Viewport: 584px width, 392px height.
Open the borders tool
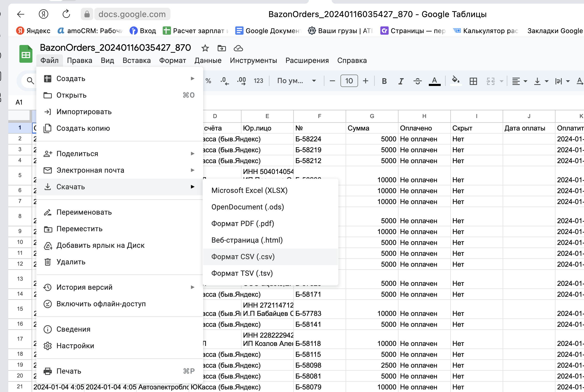pos(473,81)
